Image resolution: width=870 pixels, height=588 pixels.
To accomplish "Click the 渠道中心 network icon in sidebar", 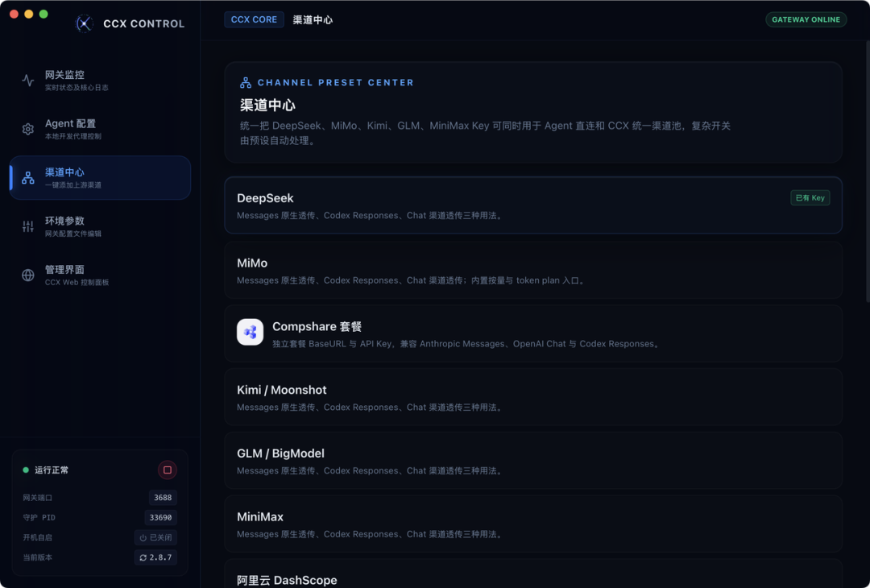I will tap(27, 177).
